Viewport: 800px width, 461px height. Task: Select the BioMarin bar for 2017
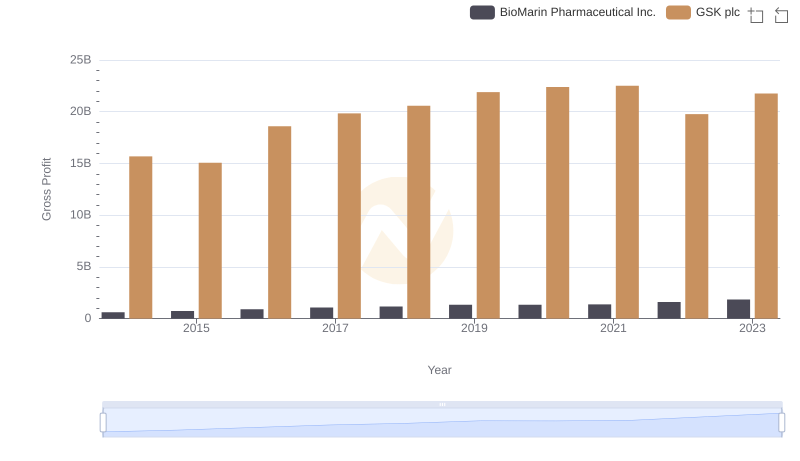tap(321, 313)
